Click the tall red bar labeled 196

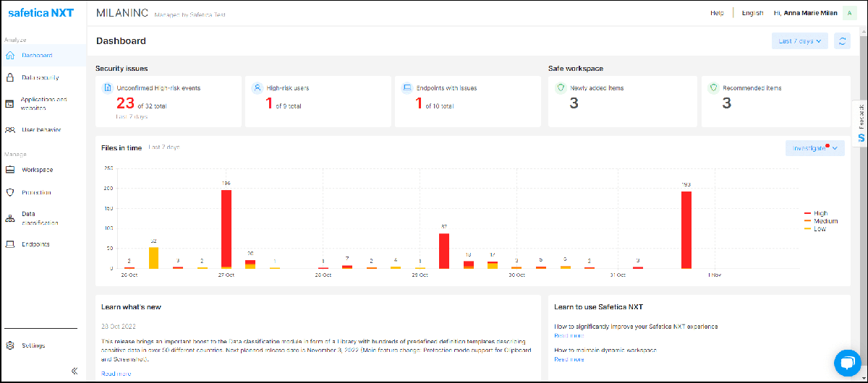(226, 229)
